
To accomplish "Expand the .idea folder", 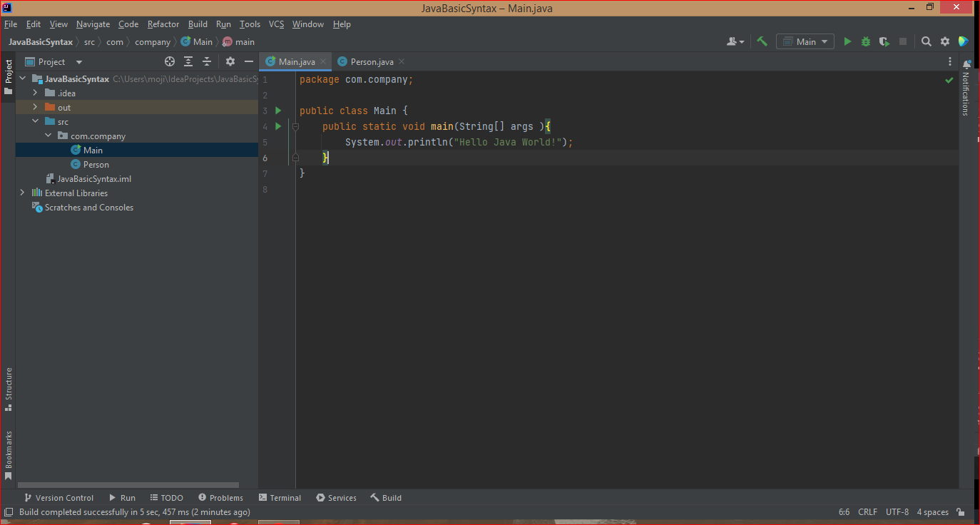I will [x=35, y=93].
